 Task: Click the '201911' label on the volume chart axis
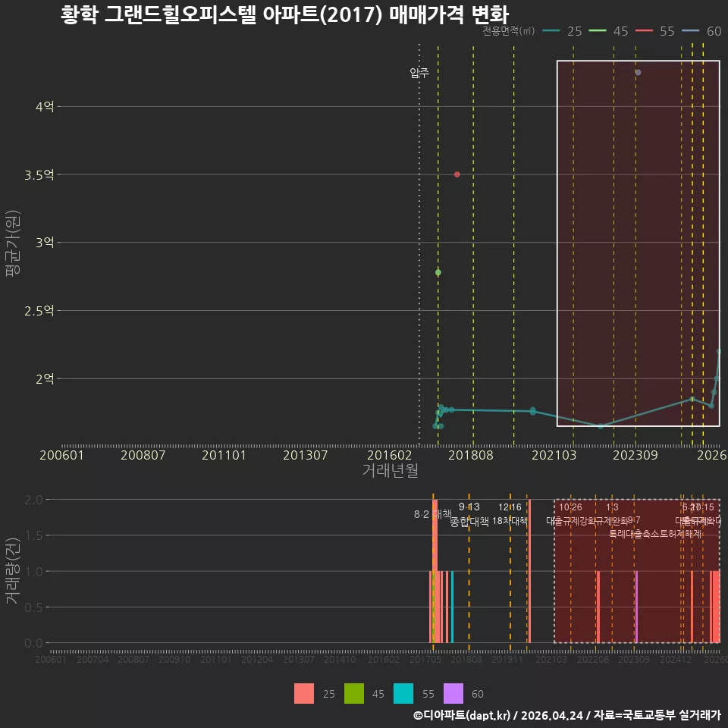tap(507, 659)
